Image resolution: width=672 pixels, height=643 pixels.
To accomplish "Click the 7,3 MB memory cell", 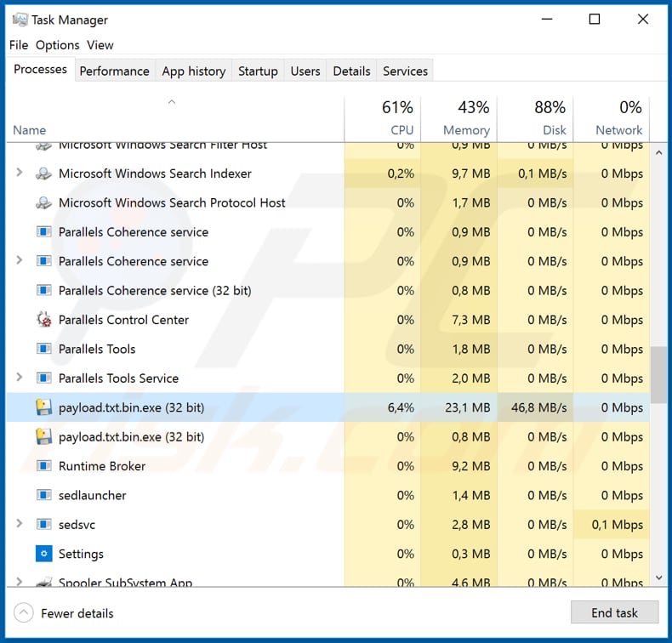I will [x=459, y=320].
